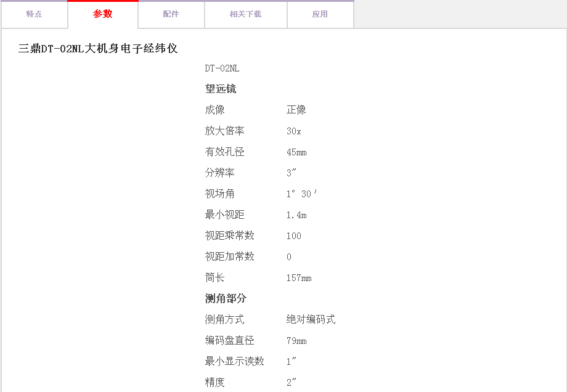
Task: Click the 视距加常数 parameter label
Action: (x=230, y=256)
